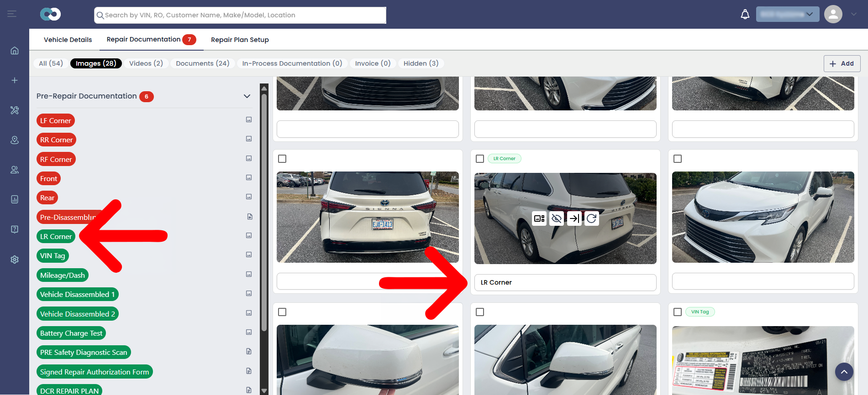868x395 pixels.
Task: Check the box on Sienna rear image
Action: pos(282,159)
